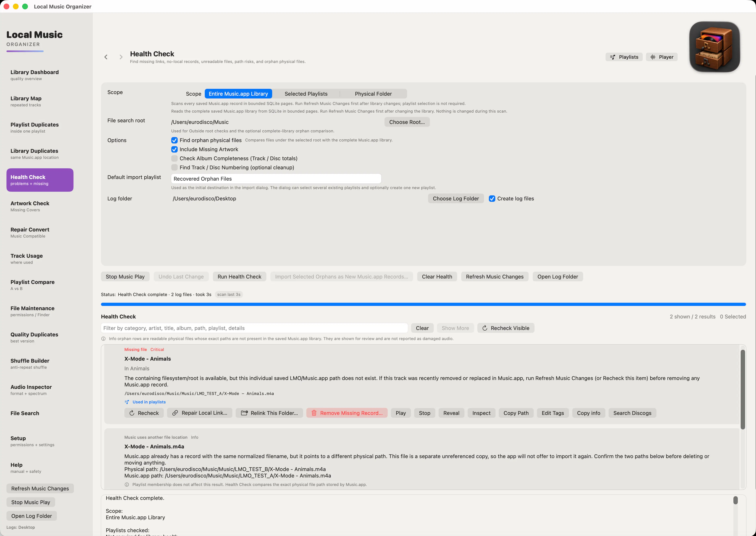This screenshot has height=536, width=756.
Task: Toggle Include Missing Artwork checkbox
Action: click(x=174, y=150)
